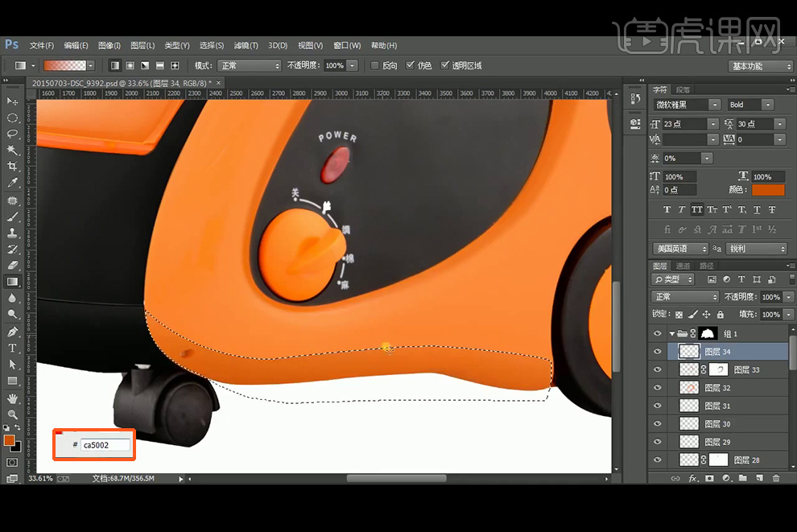Select the Move tool in toolbox
The image size is (797, 532).
click(12, 101)
